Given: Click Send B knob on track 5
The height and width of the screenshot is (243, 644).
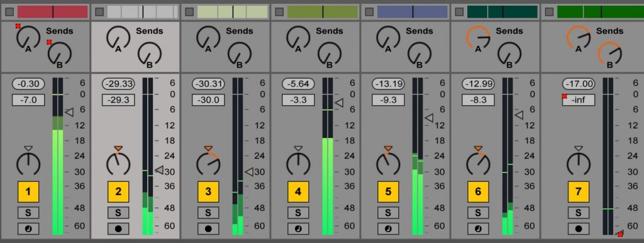Looking at the screenshot, I should click(x=419, y=54).
